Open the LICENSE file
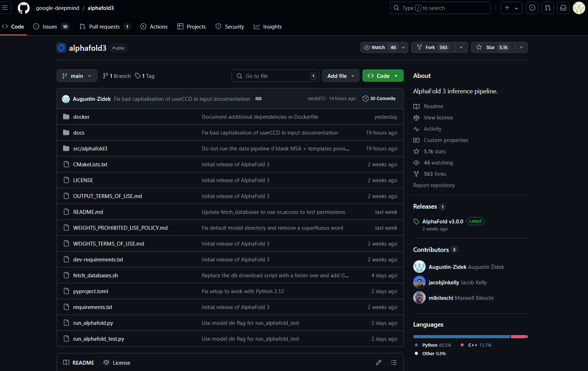The height and width of the screenshot is (371, 588). (x=83, y=180)
